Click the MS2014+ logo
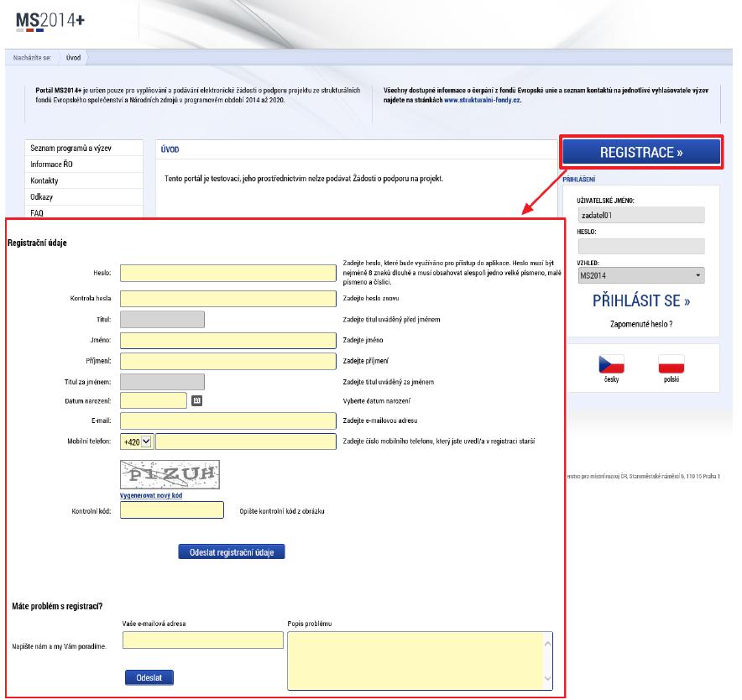Viewport: 742px width, 700px height. (50, 22)
